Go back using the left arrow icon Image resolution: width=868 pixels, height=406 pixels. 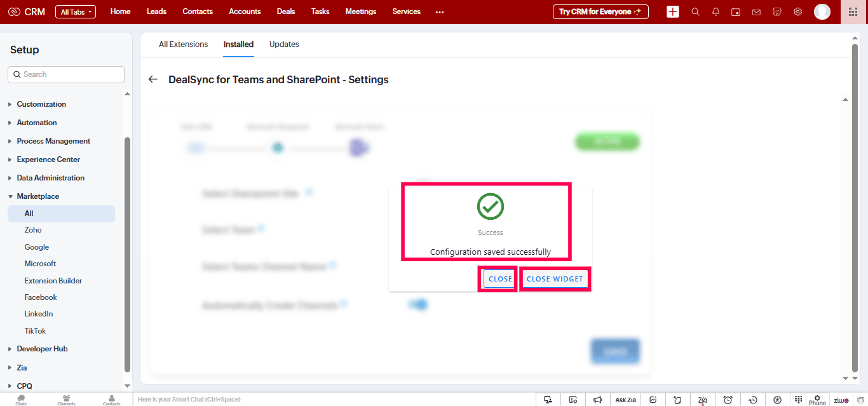[x=153, y=79]
